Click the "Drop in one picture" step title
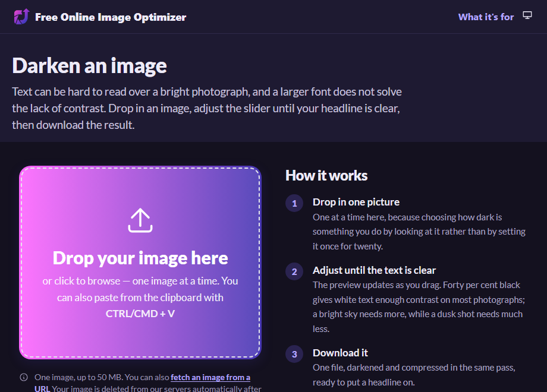 [356, 202]
